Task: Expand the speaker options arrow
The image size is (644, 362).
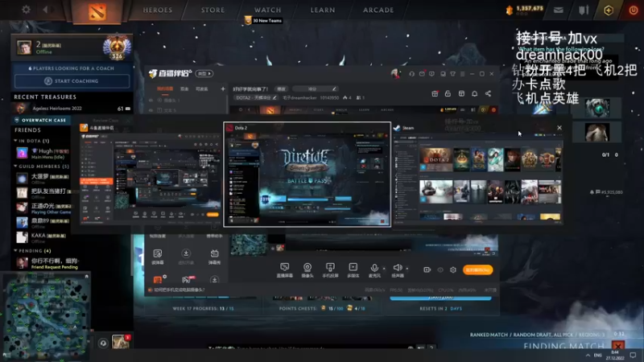Action: click(407, 269)
